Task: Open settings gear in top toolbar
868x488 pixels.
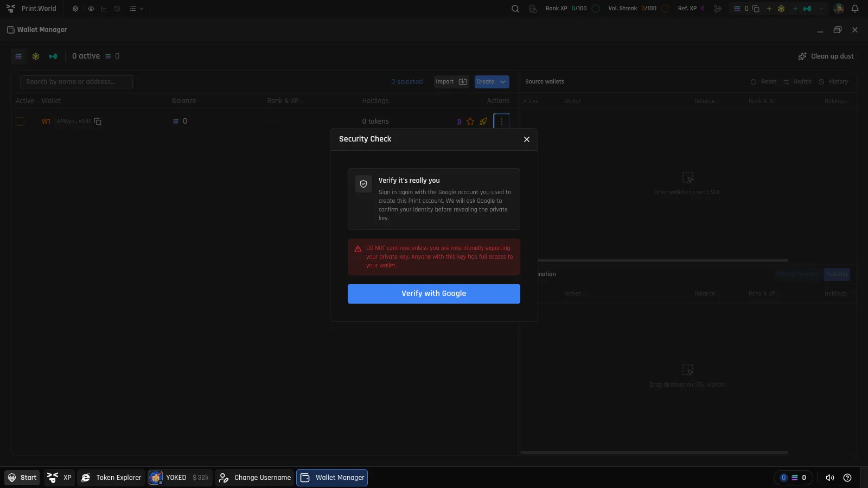Action: coord(75,9)
